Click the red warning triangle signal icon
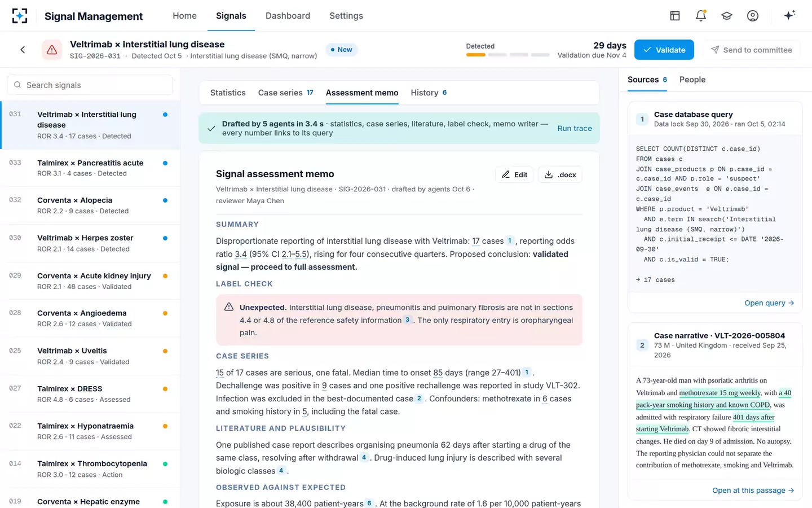Image resolution: width=812 pixels, height=508 pixels. [x=52, y=50]
